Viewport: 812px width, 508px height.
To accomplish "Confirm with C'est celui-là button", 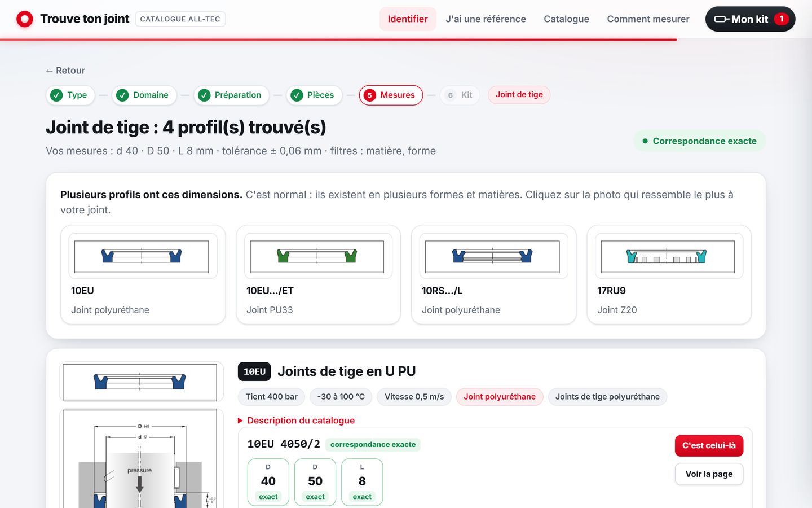I will (x=709, y=446).
